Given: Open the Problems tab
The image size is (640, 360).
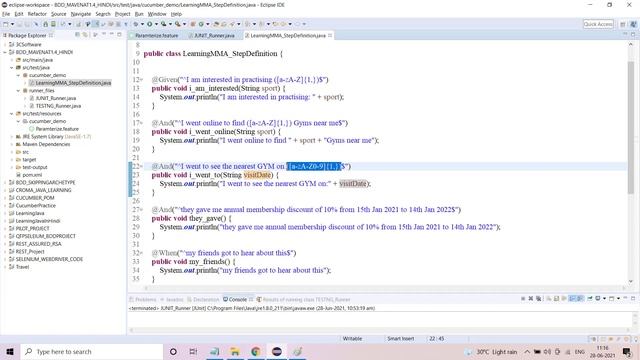Looking at the screenshot, I should tap(143, 299).
